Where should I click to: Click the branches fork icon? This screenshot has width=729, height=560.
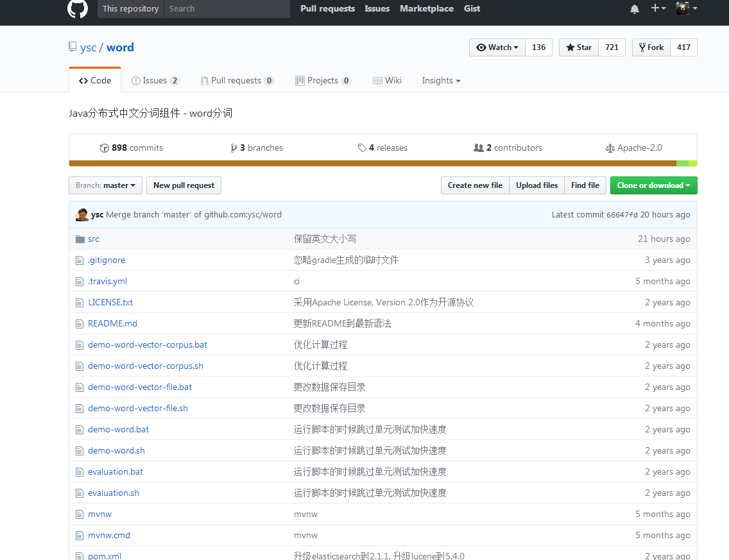pos(234,148)
